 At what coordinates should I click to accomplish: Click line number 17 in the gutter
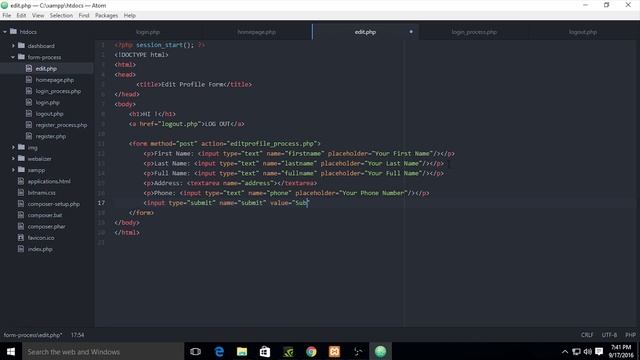point(101,203)
